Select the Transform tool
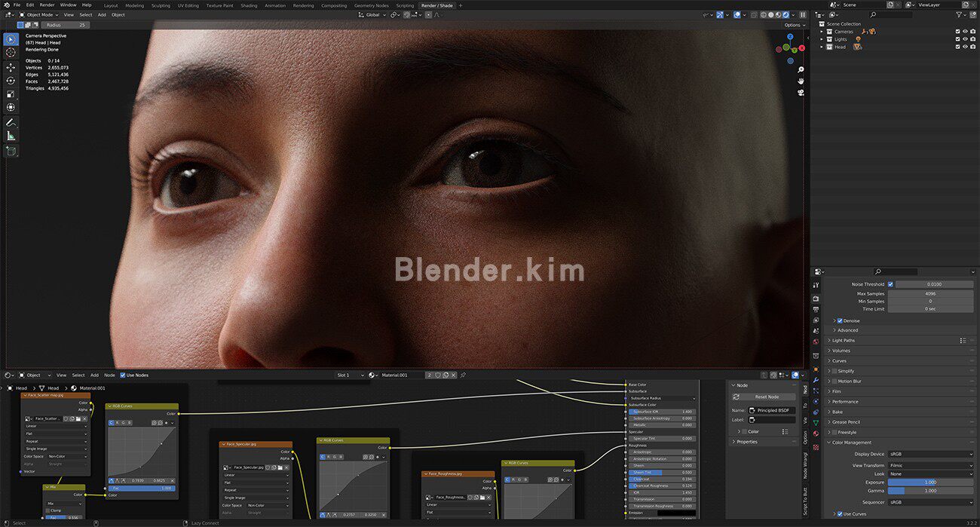Image resolution: width=980 pixels, height=527 pixels. 11,108
